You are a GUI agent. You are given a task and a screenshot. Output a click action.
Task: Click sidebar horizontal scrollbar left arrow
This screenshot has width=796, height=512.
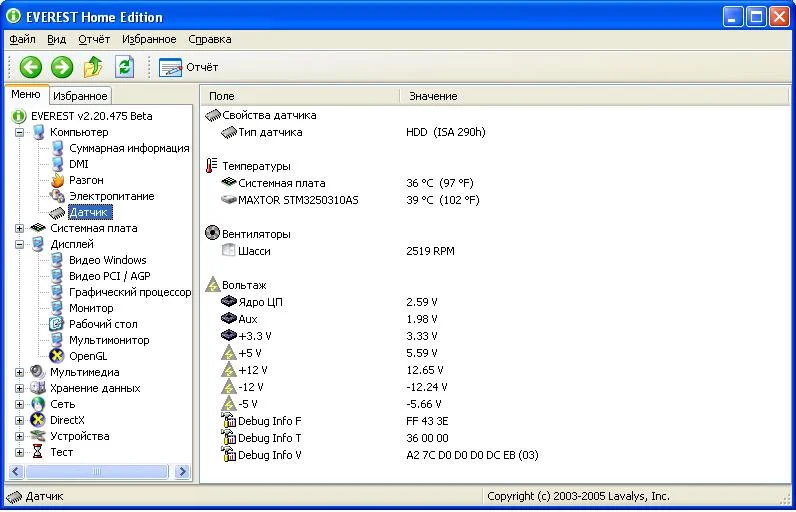(x=16, y=472)
